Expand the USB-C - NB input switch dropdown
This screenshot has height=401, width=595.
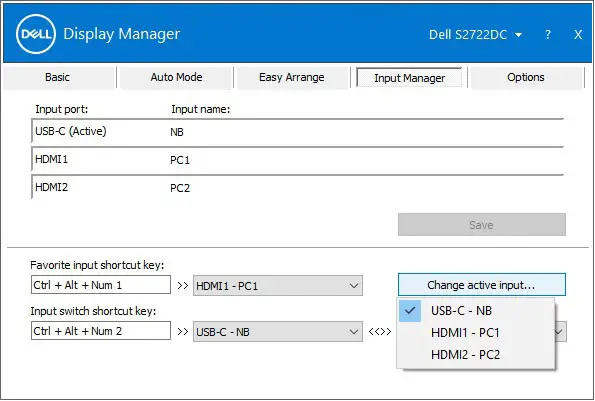point(278,332)
